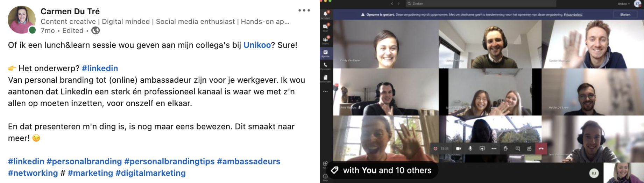
Task: Open more actions in the meeting toolbar
Action: coord(494,148)
